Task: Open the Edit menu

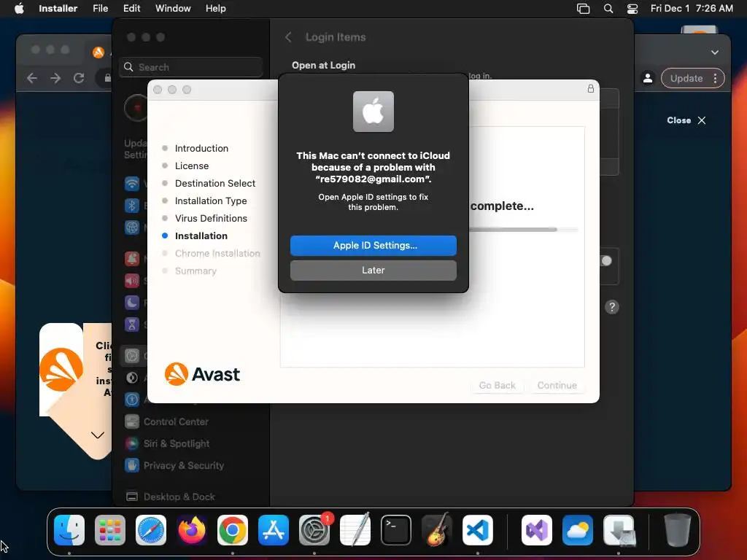Action: 131,8
